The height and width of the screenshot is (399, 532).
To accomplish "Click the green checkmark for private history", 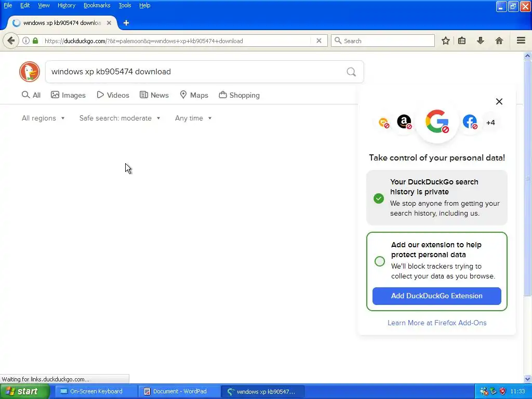I will coord(379,198).
